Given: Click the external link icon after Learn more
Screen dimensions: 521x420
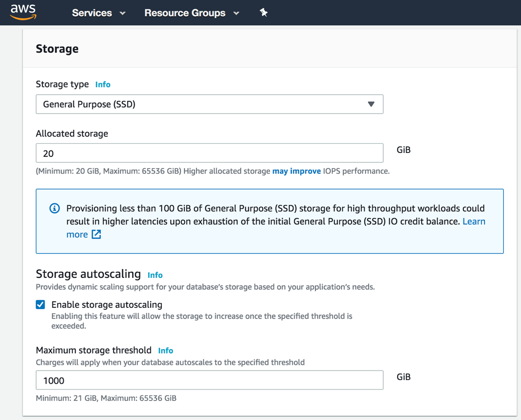Looking at the screenshot, I should (x=96, y=234).
